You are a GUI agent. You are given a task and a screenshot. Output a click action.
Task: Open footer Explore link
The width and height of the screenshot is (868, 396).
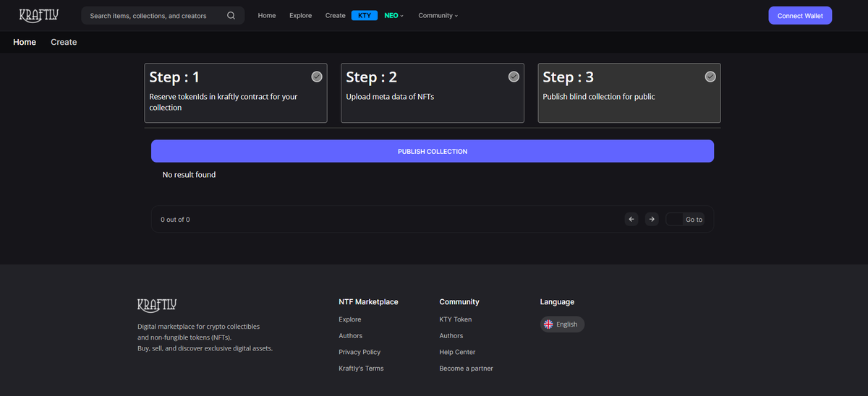[350, 319]
